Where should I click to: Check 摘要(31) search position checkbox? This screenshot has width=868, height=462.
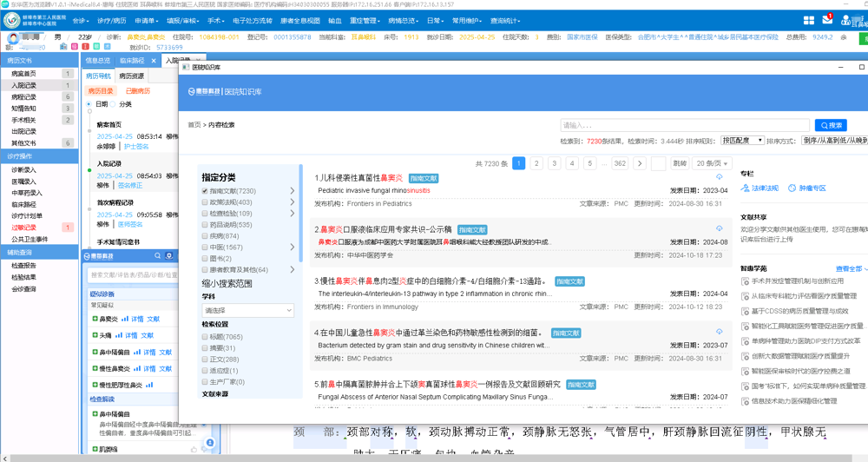coord(205,348)
